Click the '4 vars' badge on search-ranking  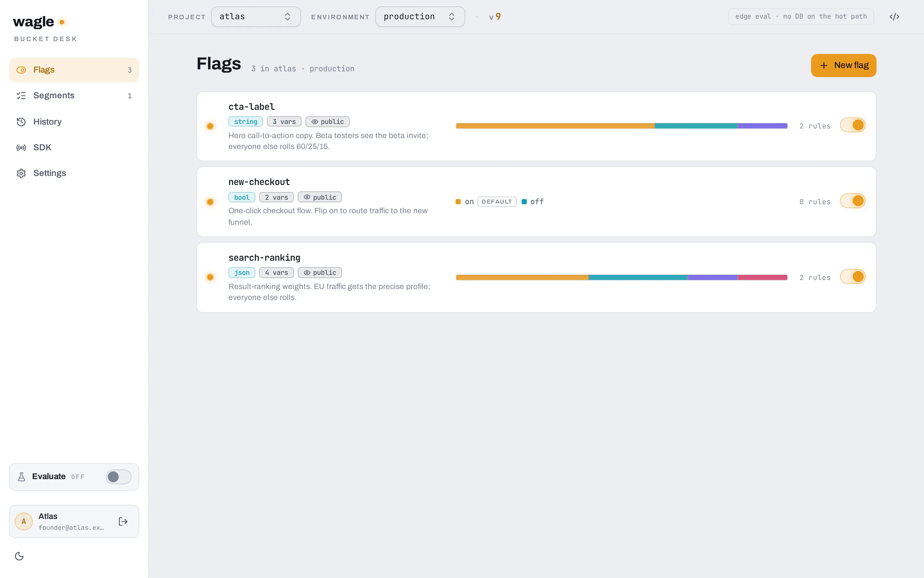coord(277,273)
